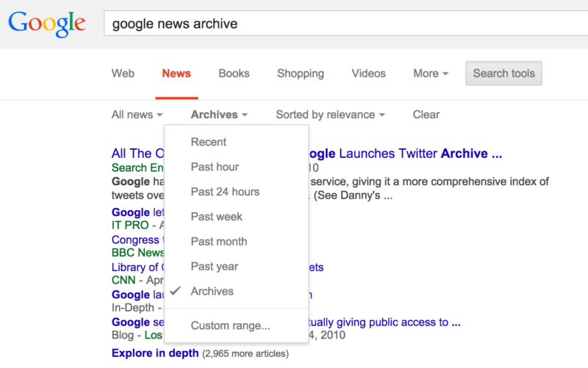The width and height of the screenshot is (588, 368).
Task: Choose the Past week option
Action: click(x=216, y=217)
